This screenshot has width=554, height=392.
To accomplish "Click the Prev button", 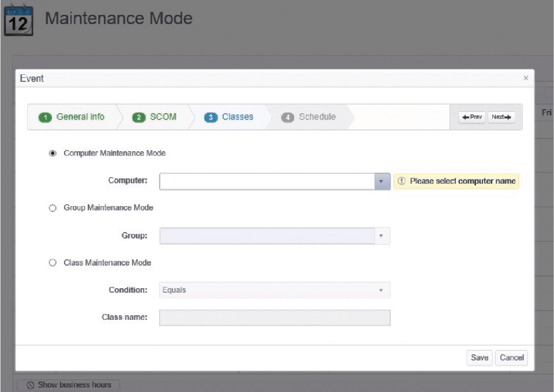I will coord(472,117).
